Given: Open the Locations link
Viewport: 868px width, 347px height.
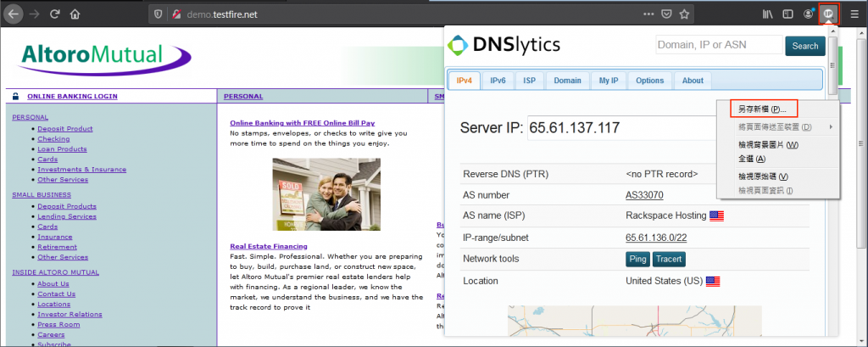Looking at the screenshot, I should (53, 305).
